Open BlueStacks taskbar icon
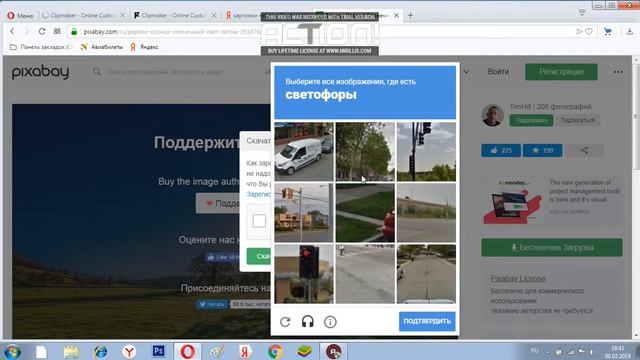 pyautogui.click(x=304, y=351)
